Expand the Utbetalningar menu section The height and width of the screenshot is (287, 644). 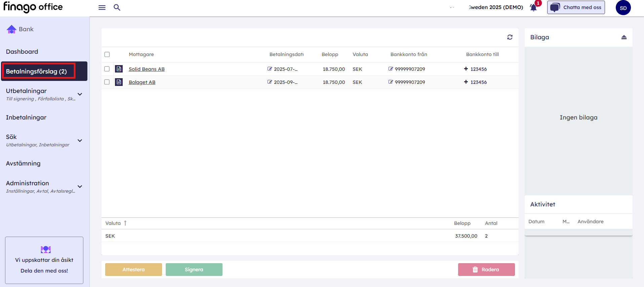coord(80,94)
